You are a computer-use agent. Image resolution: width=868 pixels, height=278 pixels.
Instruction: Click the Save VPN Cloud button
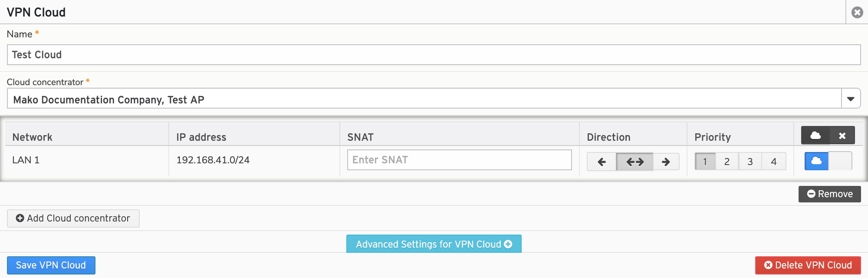(51, 265)
